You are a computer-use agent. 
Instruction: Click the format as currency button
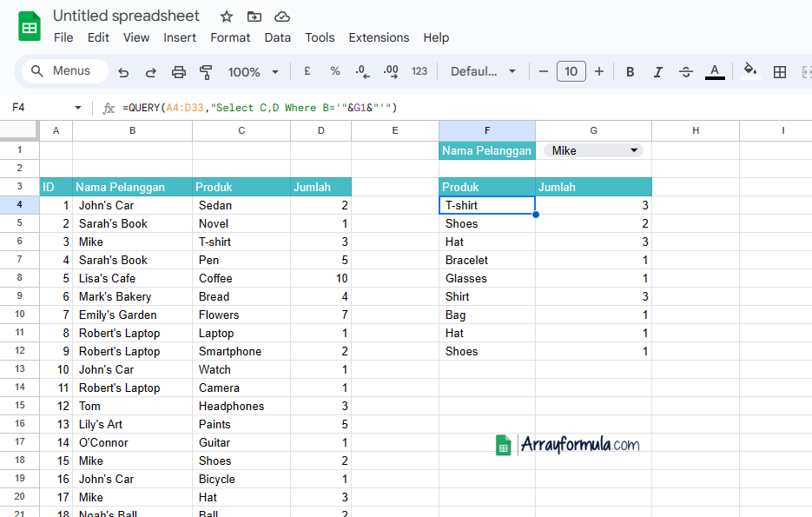point(307,72)
